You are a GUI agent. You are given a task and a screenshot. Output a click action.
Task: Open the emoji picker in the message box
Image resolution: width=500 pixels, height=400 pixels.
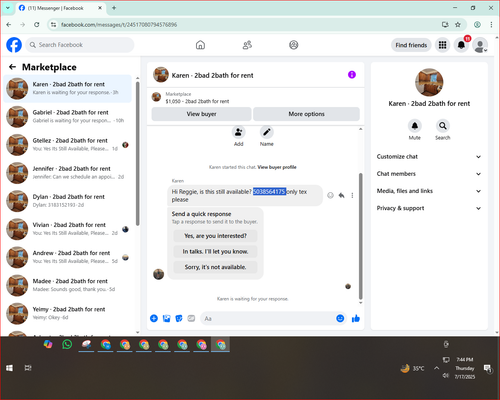[340, 318]
